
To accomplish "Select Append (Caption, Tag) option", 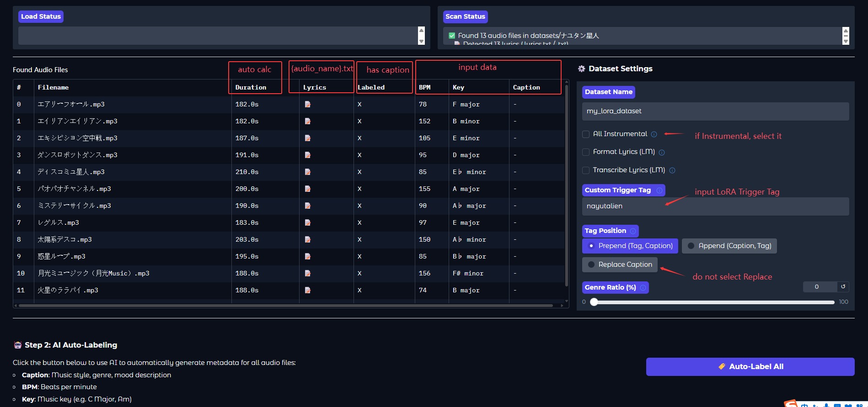I will point(729,246).
